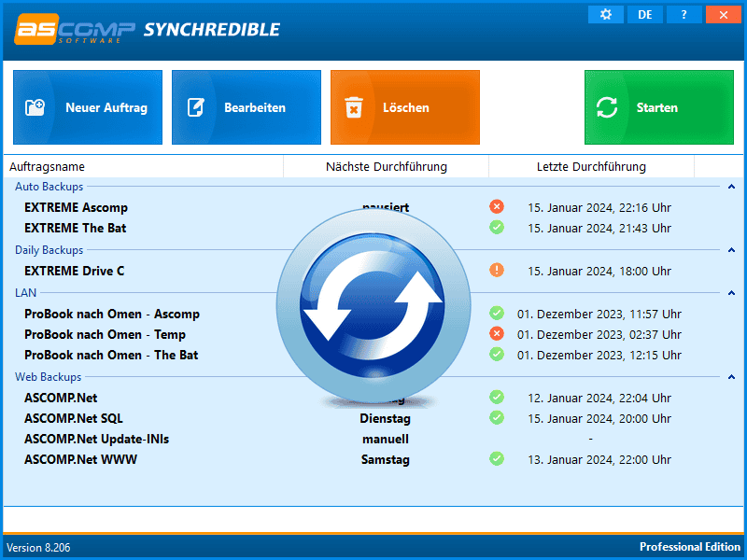The width and height of the screenshot is (747, 560).
Task: Click date 12. Januar 2024, 22:04 Uhr
Action: (599, 399)
